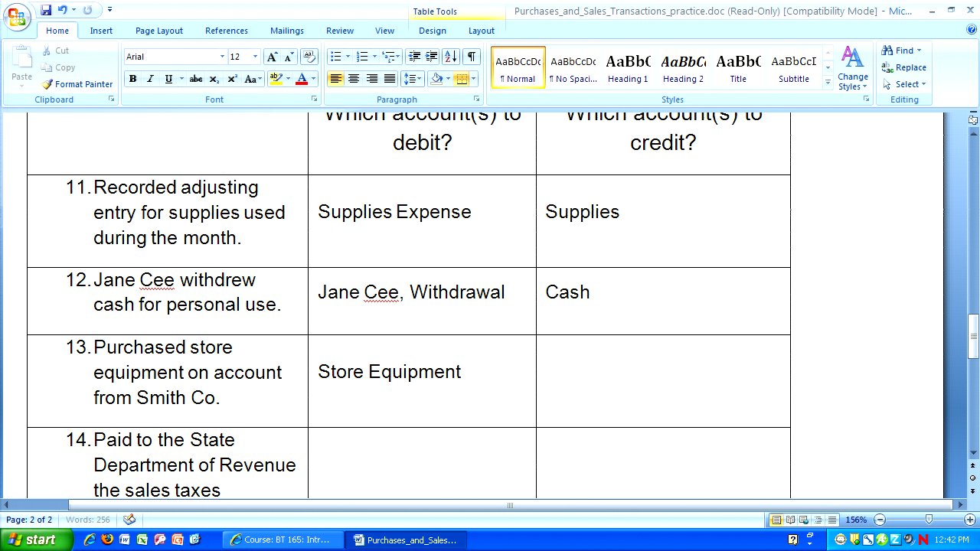Switch to the Page Layout tab
This screenshot has height=551, width=980.
(x=159, y=31)
